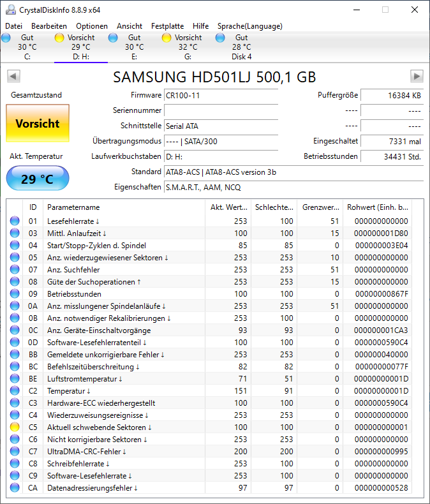Click status orb of Nicht korrigierbare Sektoren row
The image size is (430, 504).
pos(15,439)
